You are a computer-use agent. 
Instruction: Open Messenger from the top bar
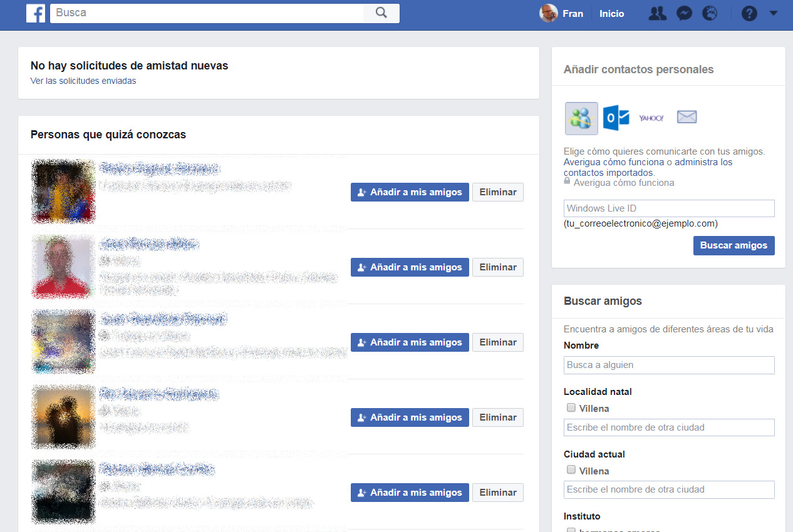684,13
